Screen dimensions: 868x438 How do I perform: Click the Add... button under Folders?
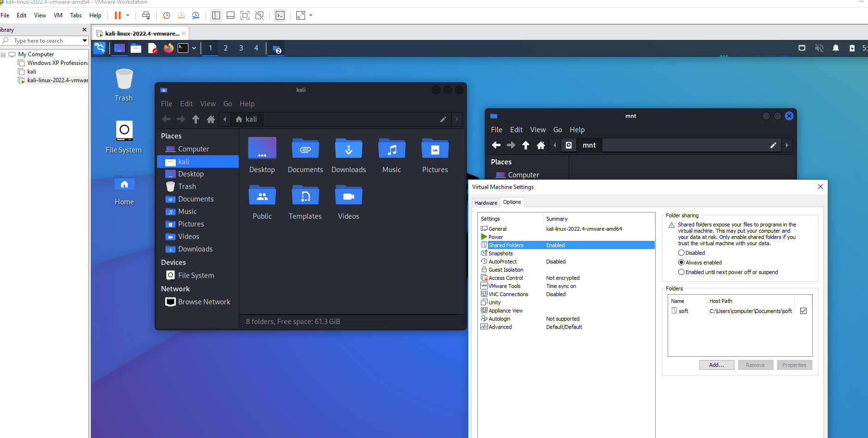click(716, 365)
